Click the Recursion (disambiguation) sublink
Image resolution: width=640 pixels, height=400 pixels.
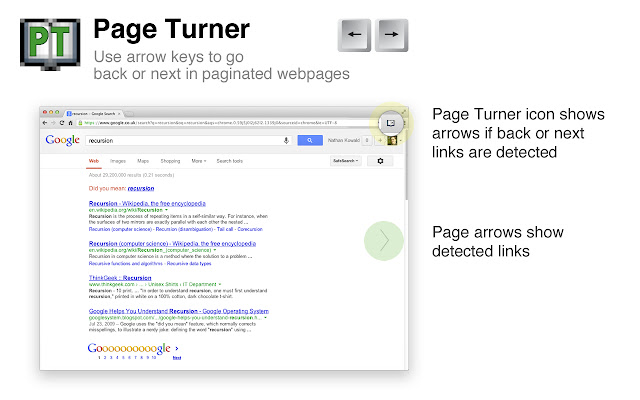[x=185, y=229]
